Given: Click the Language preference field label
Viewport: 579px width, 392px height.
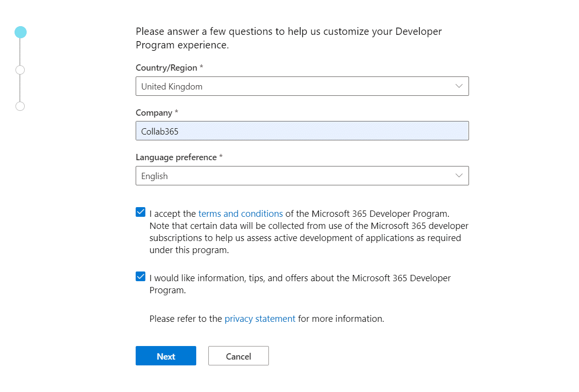Looking at the screenshot, I should 179,157.
